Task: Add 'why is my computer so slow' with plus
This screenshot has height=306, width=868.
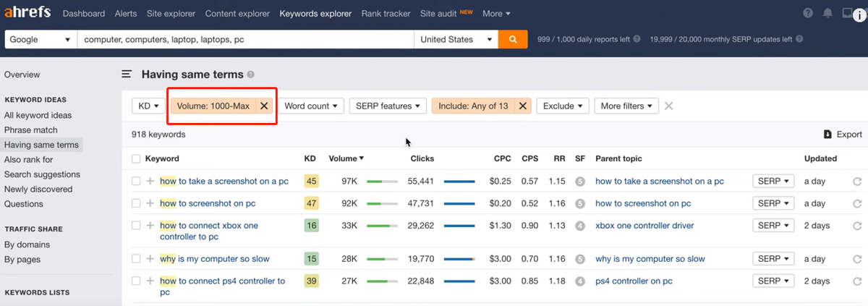Action: pos(150,258)
